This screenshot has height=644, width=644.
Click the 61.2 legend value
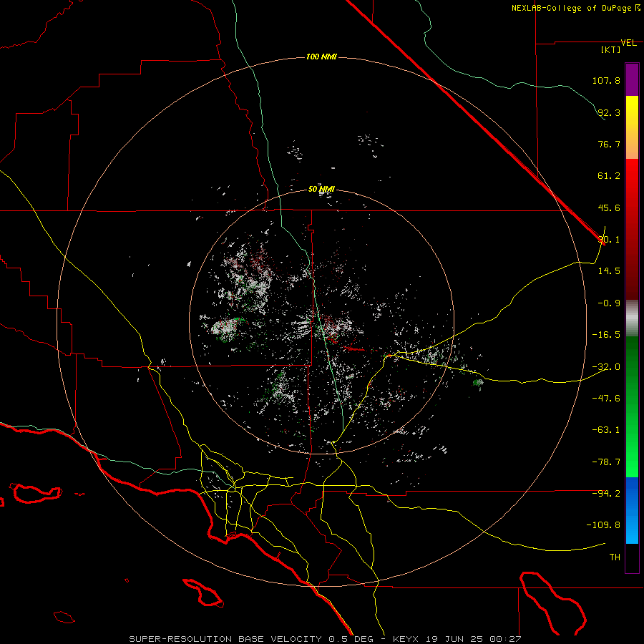point(609,176)
